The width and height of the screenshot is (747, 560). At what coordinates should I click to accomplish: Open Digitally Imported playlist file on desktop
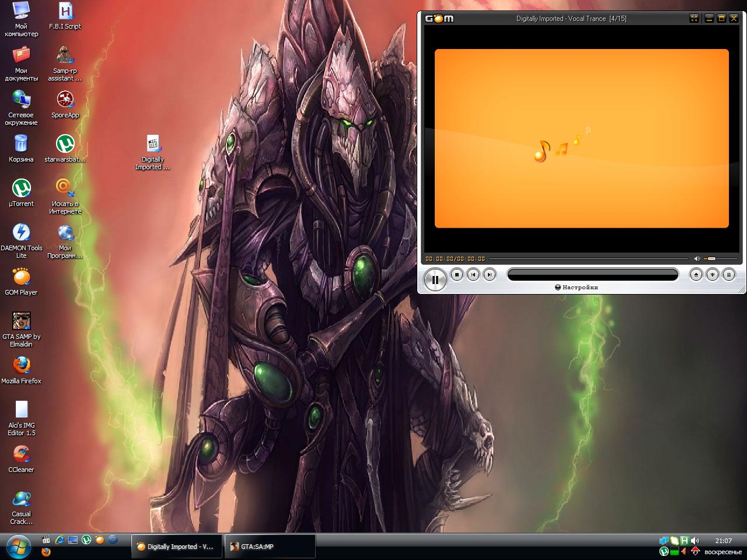tap(153, 152)
